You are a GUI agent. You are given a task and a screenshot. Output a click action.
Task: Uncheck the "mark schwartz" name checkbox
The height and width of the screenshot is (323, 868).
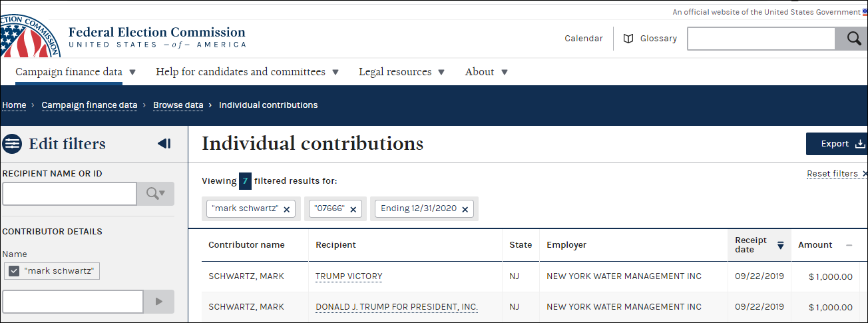coord(14,270)
